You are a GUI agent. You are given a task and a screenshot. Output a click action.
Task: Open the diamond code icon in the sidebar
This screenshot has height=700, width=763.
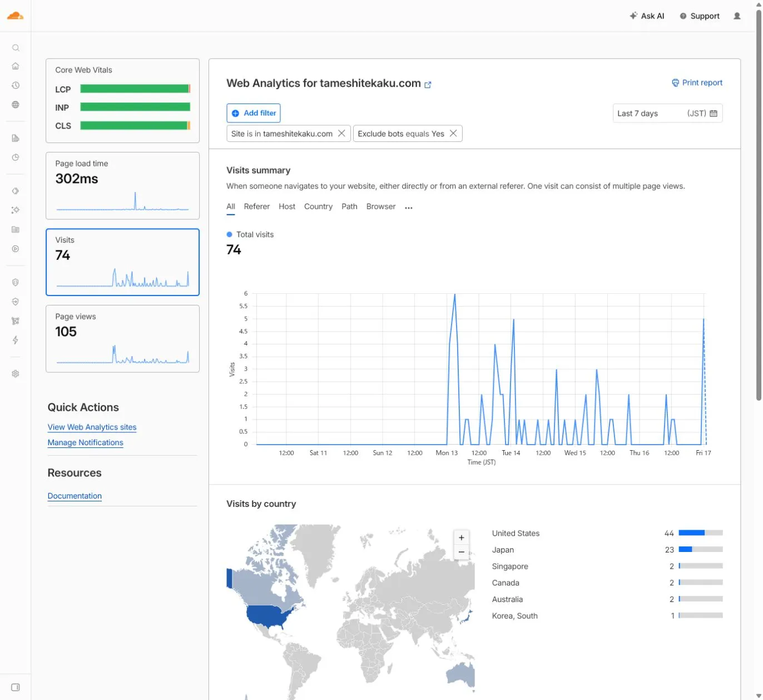click(x=16, y=191)
